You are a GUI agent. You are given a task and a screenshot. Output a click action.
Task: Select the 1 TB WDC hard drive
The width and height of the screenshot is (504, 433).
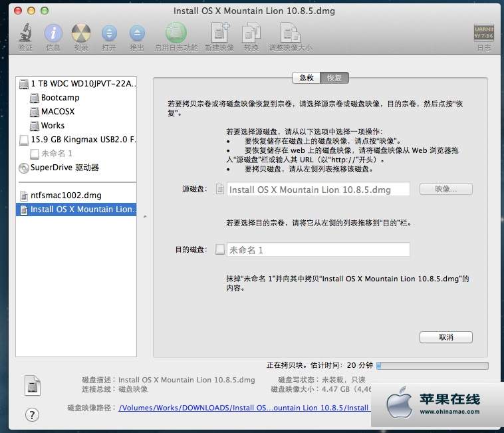(76, 84)
